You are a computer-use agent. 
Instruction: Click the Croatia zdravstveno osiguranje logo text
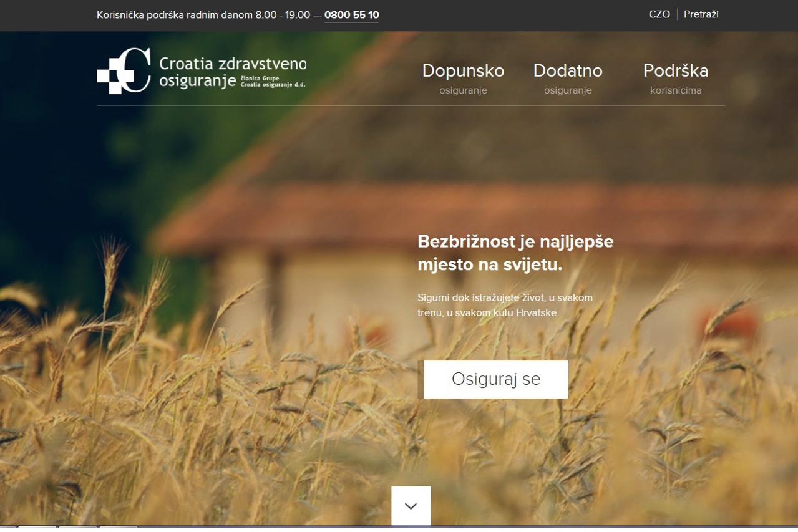(232, 64)
